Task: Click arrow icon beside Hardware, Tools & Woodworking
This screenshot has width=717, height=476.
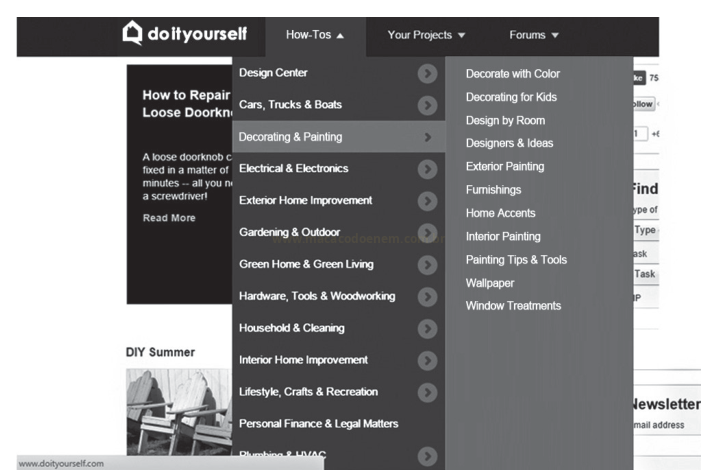Action: coord(427,297)
